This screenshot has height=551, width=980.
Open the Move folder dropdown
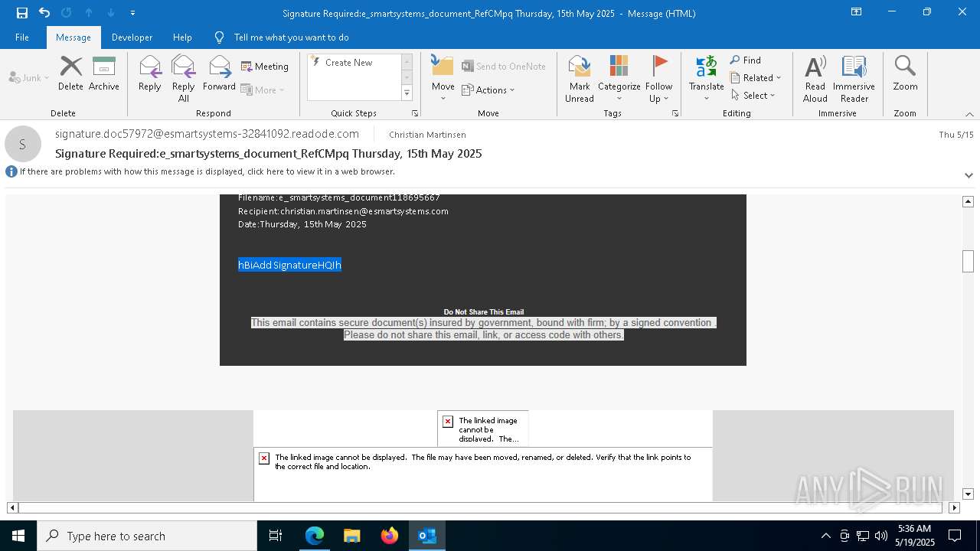click(443, 79)
